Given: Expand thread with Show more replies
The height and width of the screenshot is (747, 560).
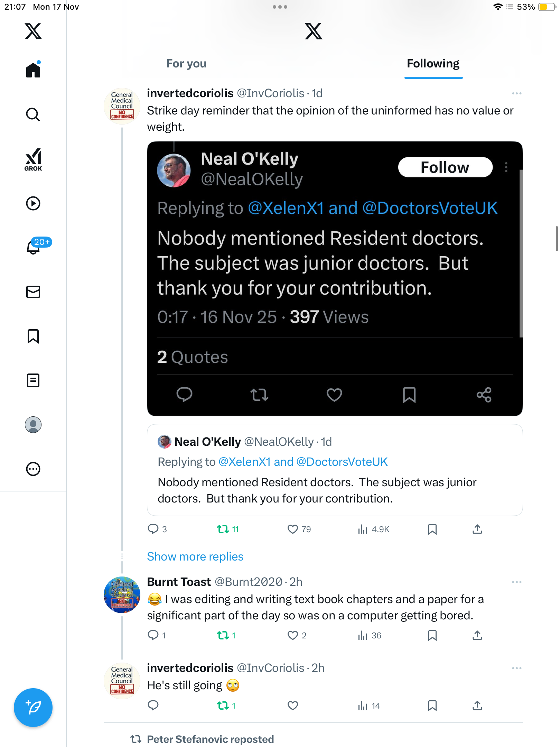Looking at the screenshot, I should pyautogui.click(x=195, y=556).
